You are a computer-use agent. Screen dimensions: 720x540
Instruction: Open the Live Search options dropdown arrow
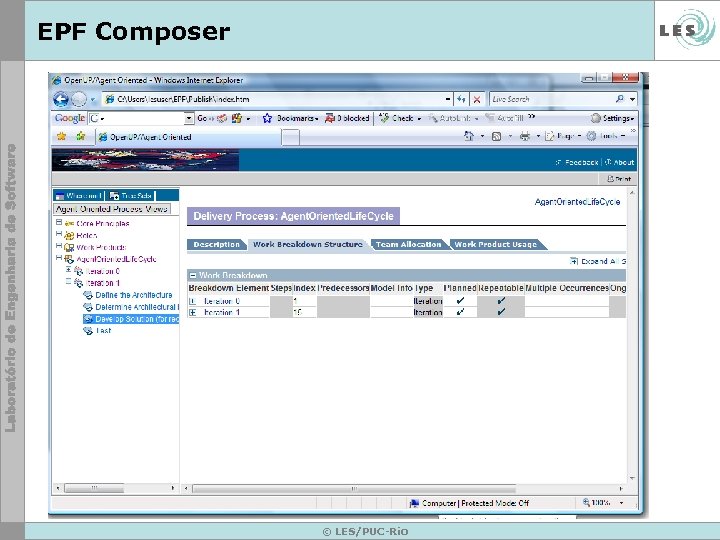tap(632, 99)
